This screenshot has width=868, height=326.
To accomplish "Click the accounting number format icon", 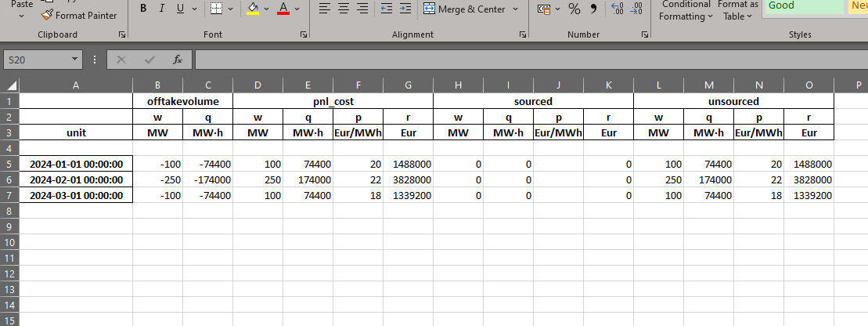I will coord(544,9).
